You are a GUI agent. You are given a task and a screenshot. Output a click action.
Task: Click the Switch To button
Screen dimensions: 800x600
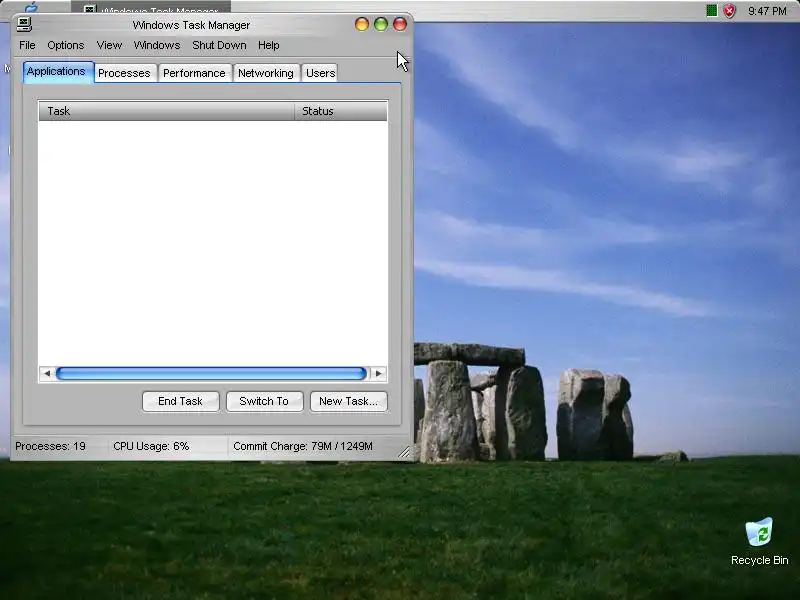pyautogui.click(x=264, y=402)
